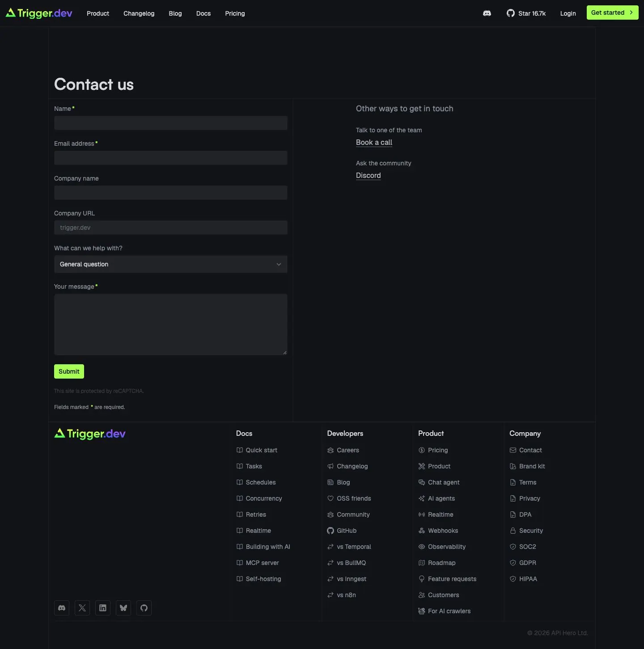644x649 pixels.
Task: Click the chat bubble icon beside Chat agent
Action: [x=422, y=482]
